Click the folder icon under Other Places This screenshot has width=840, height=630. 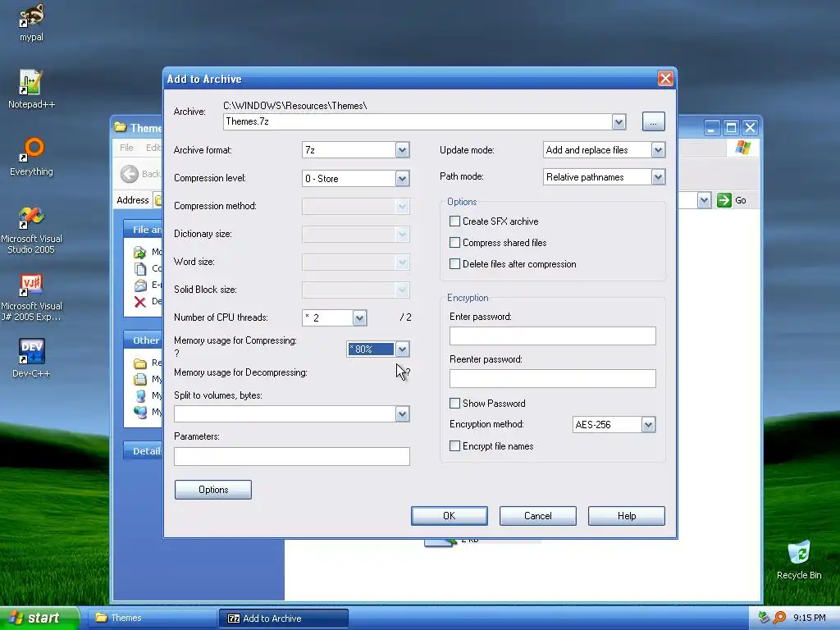point(139,363)
